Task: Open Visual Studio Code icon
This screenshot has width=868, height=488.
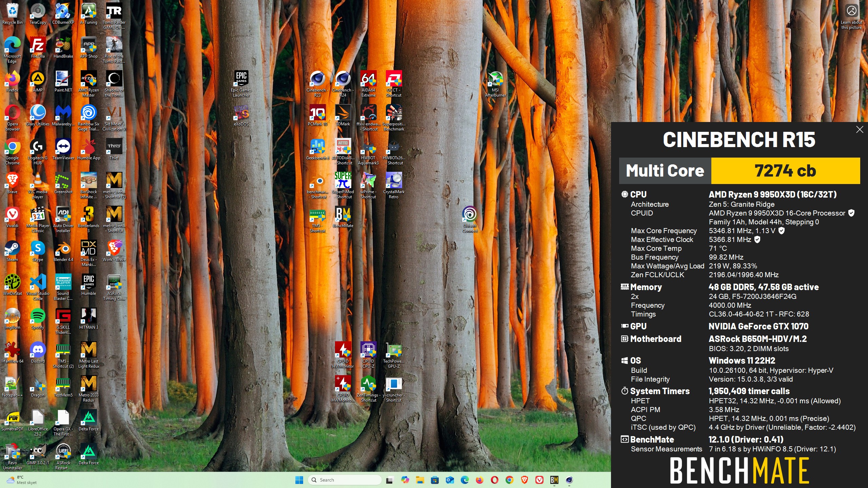Action: (x=38, y=287)
